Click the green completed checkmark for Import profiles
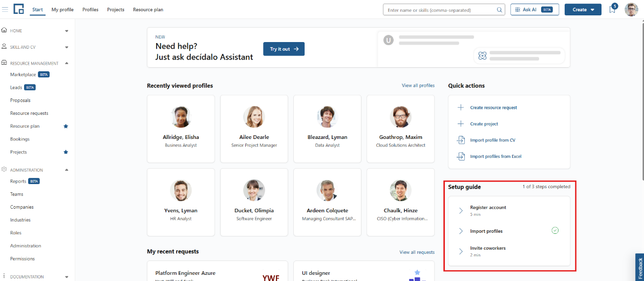Image resolution: width=644 pixels, height=281 pixels. tap(555, 231)
